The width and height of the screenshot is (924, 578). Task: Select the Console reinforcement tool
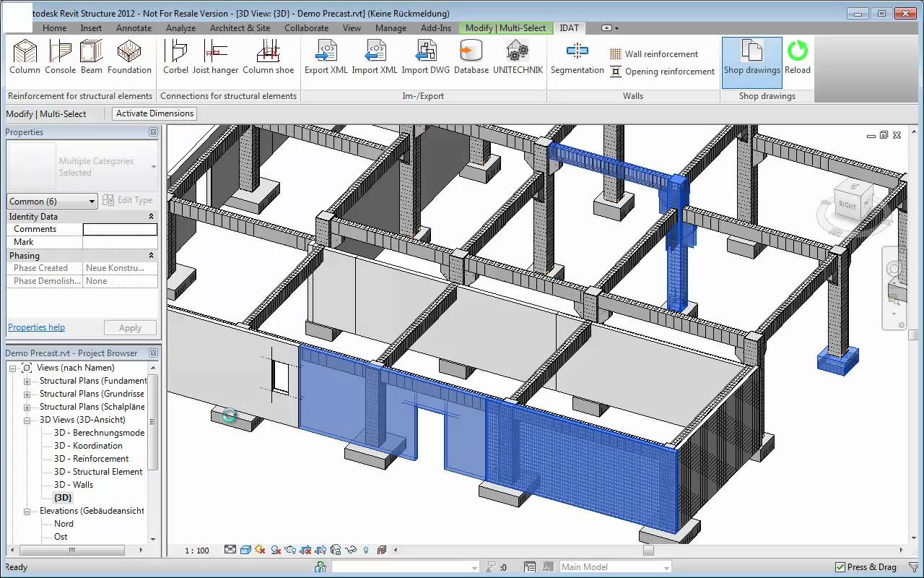pyautogui.click(x=60, y=57)
